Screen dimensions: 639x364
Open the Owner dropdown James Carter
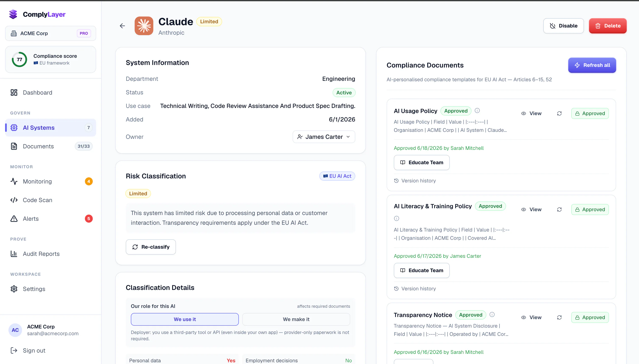(x=324, y=137)
